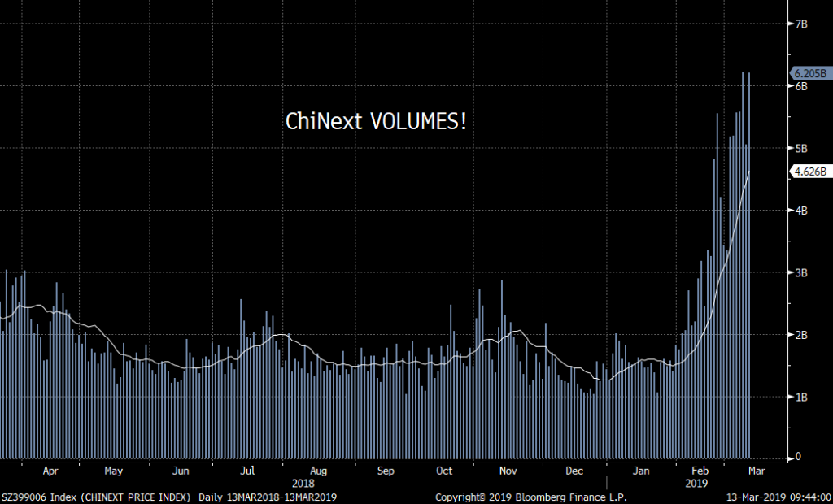Click the SZ399006 Index (CHINEXT PRICE INDEX) ticker text
The image size is (833, 504).
[96, 497]
